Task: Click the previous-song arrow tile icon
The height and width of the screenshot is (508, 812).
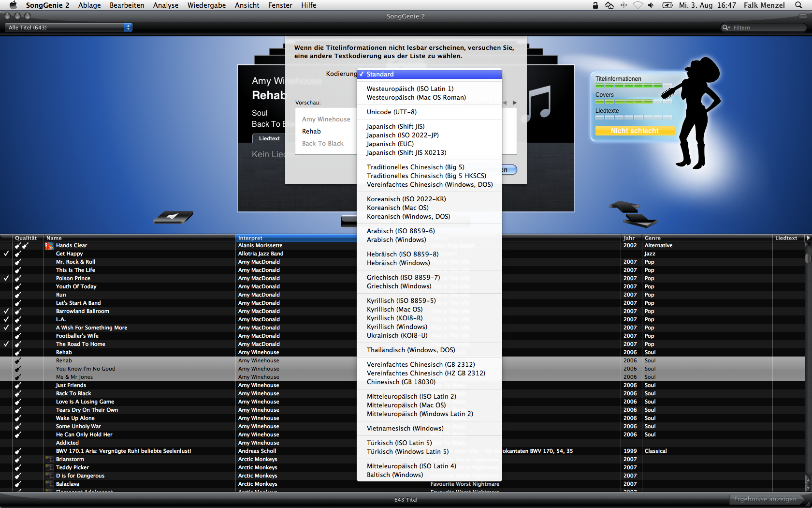Action: coord(173,217)
